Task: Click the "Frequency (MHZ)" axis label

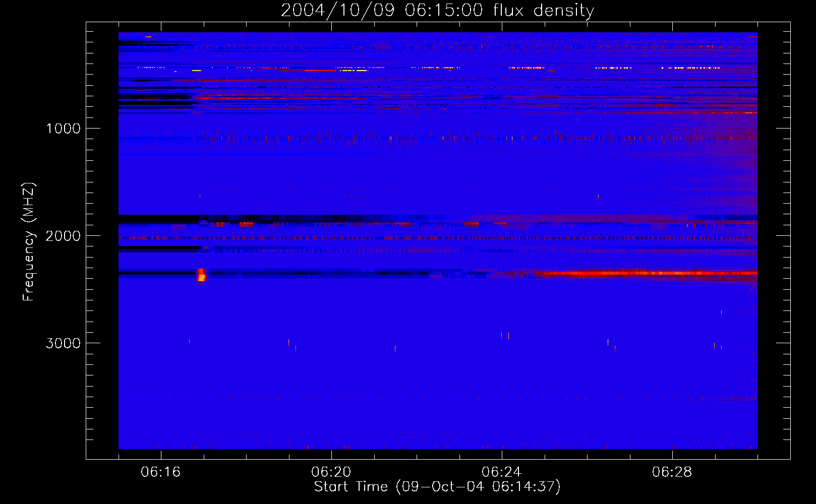Action: pyautogui.click(x=29, y=242)
